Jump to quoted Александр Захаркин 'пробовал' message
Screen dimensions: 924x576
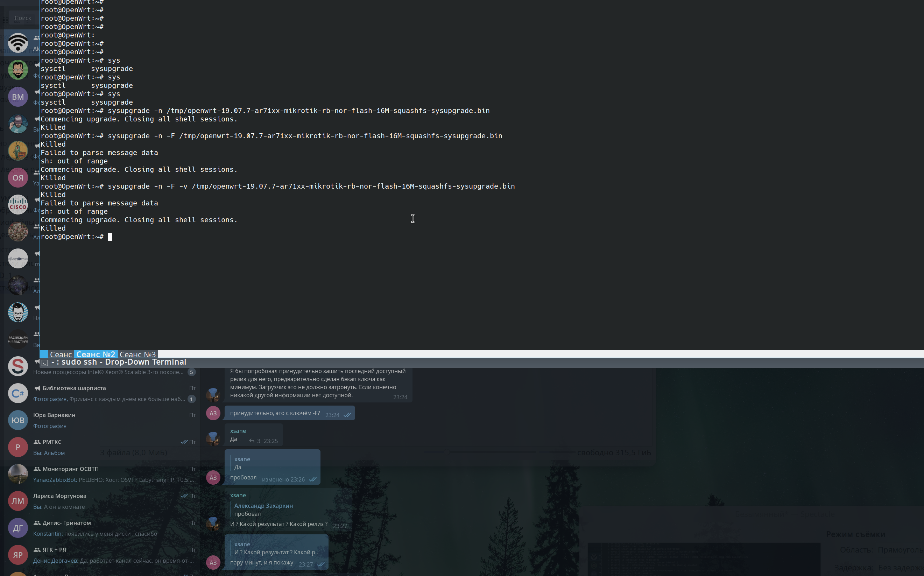click(263, 510)
